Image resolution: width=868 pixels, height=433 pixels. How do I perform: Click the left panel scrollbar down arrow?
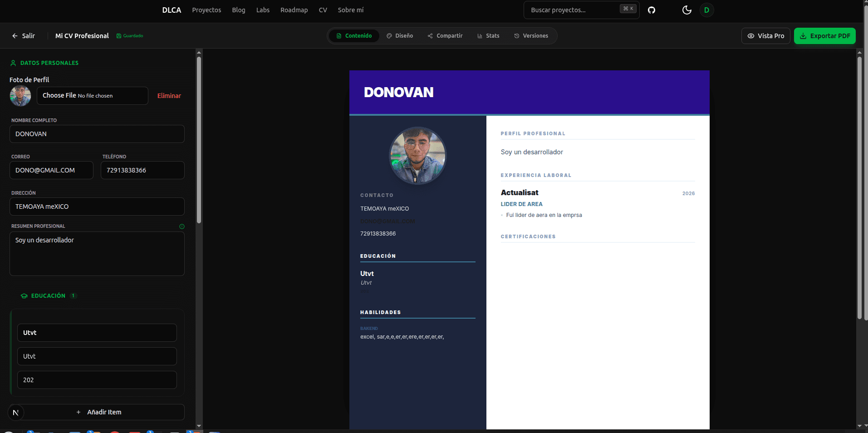point(199,426)
